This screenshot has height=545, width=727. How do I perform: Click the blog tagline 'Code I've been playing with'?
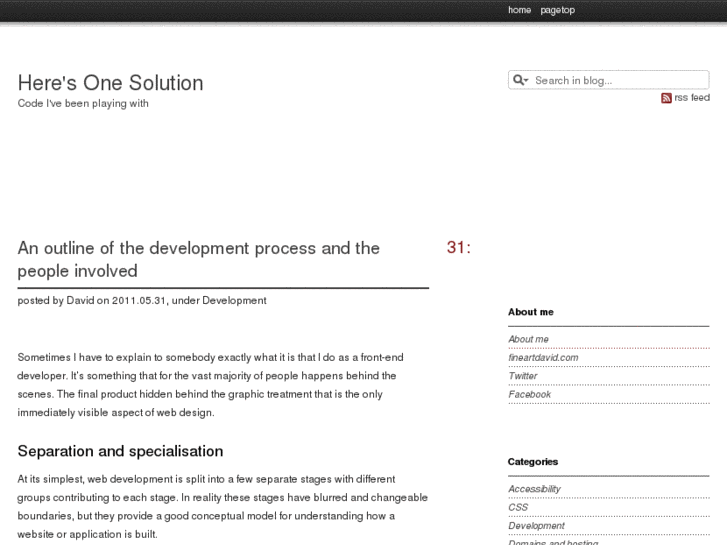pyautogui.click(x=83, y=103)
